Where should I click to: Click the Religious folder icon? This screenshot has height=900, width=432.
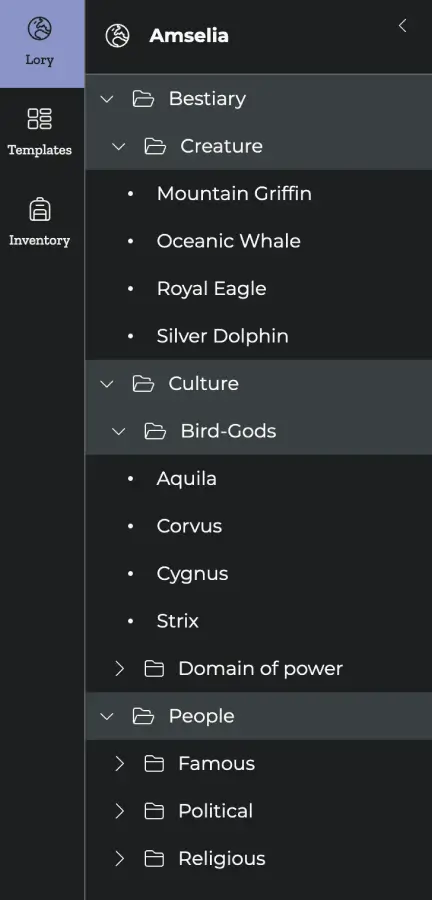pos(154,859)
